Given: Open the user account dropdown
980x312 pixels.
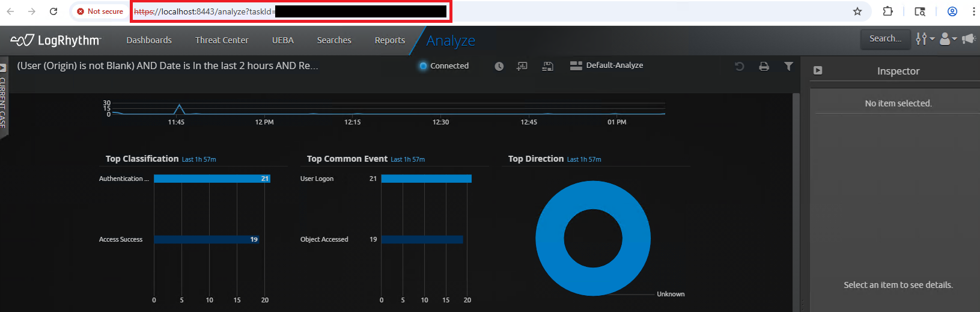Looking at the screenshot, I should click(x=948, y=39).
